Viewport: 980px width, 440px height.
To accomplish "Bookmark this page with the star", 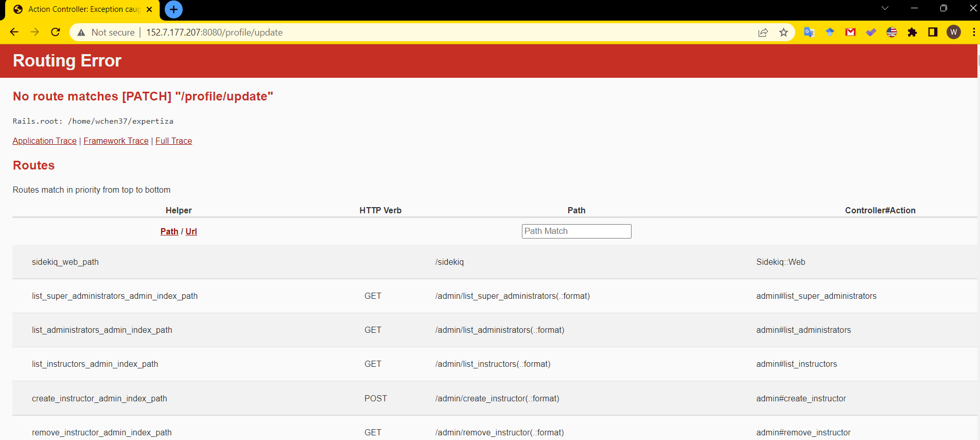I will click(x=783, y=32).
